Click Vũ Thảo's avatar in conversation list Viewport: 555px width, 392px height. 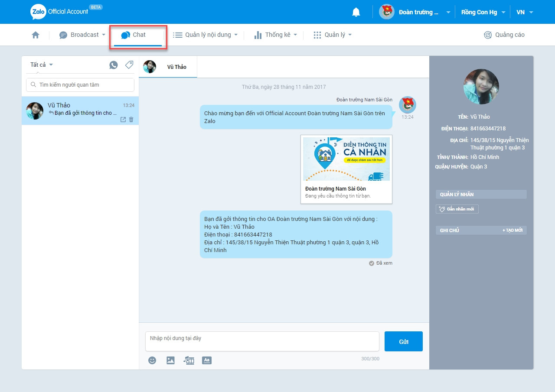[35, 111]
